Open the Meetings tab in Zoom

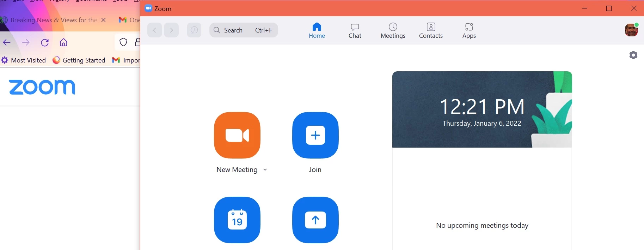393,31
